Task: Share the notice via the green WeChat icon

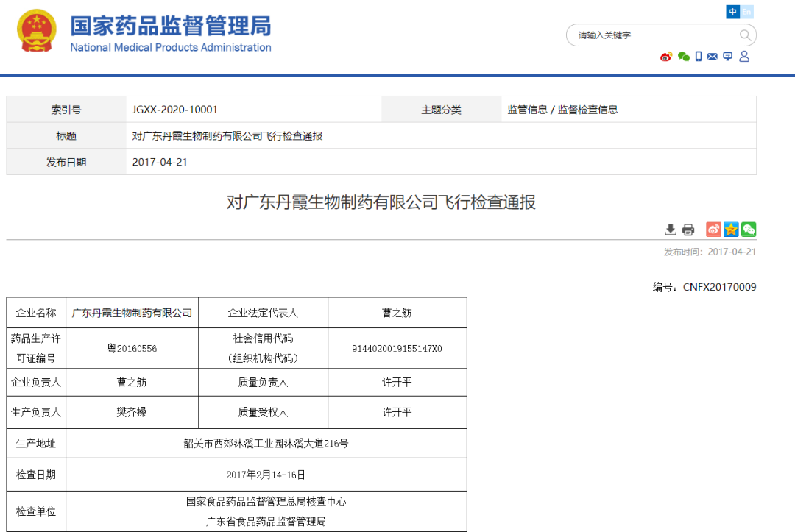Action: tap(749, 229)
